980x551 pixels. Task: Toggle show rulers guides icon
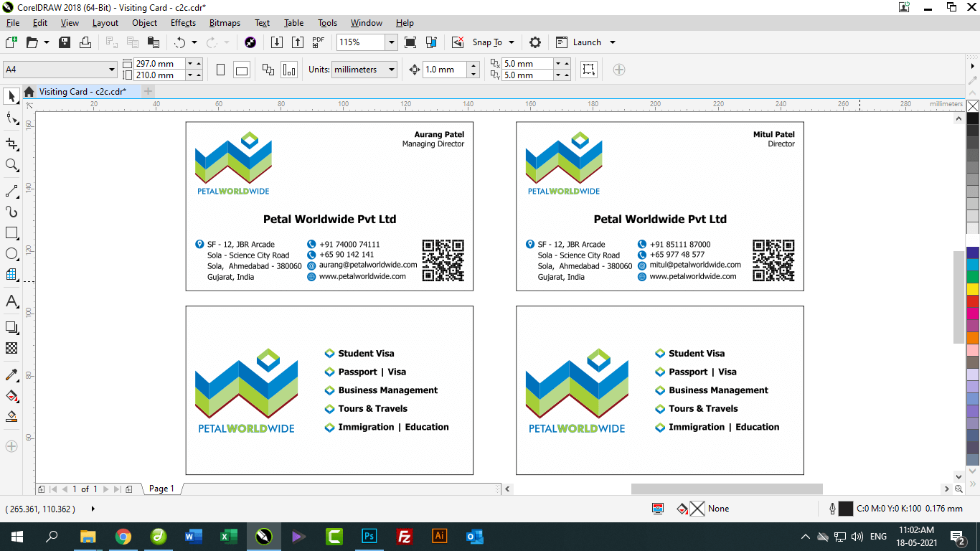click(x=431, y=42)
